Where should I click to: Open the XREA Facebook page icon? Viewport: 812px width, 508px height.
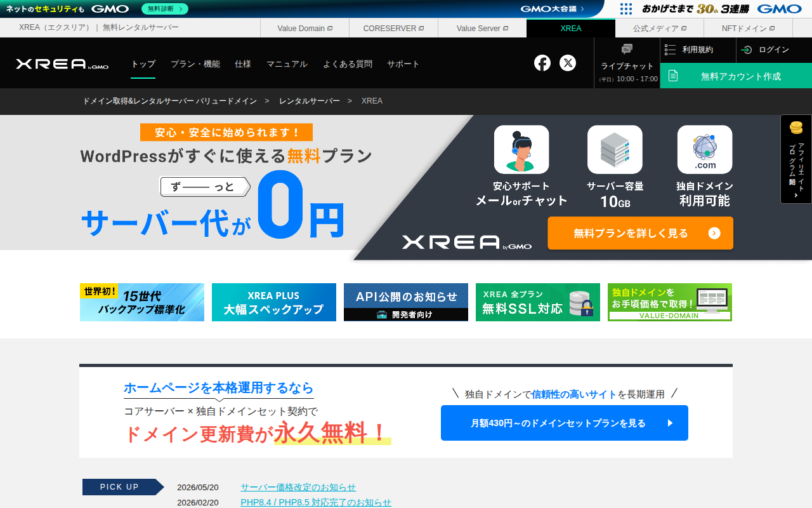pyautogui.click(x=542, y=63)
